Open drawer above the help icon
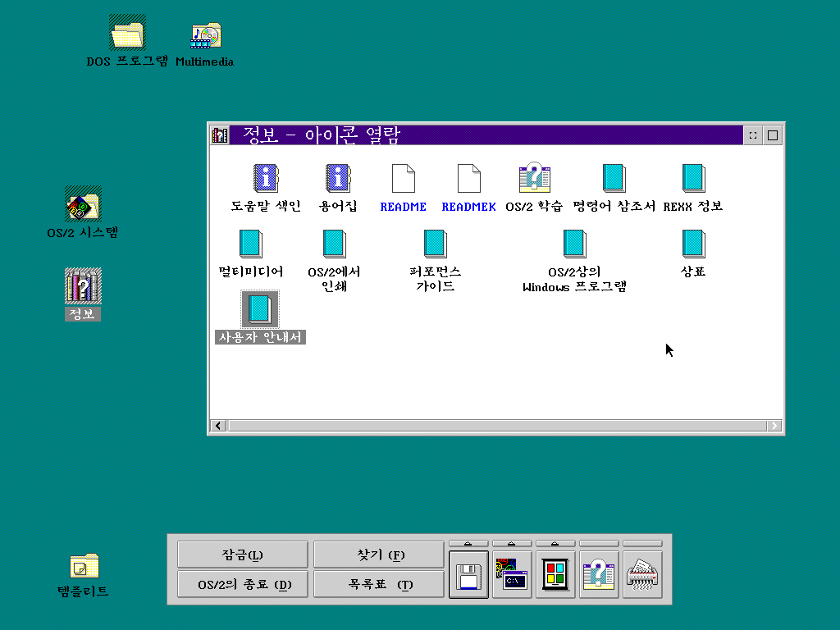This screenshot has width=840, height=630. (x=599, y=544)
